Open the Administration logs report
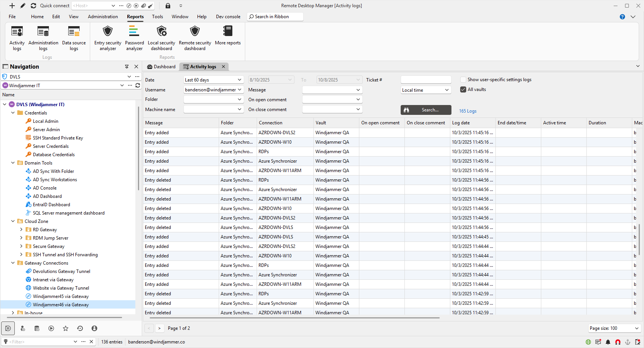The width and height of the screenshot is (644, 348). [x=43, y=38]
